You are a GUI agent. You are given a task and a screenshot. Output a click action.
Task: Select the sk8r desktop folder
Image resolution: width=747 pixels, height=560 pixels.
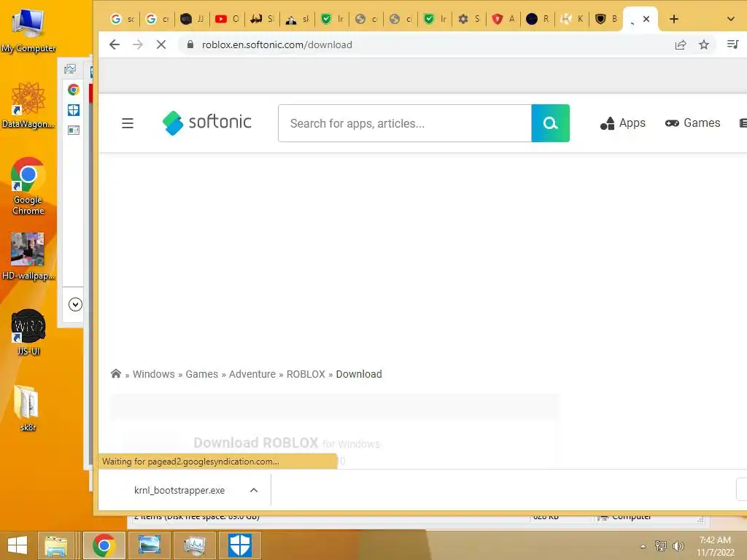coord(28,408)
